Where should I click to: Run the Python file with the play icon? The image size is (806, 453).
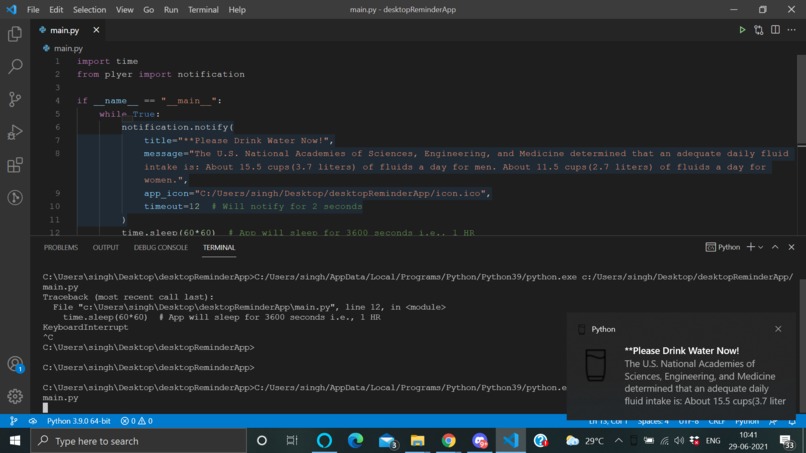[742, 30]
